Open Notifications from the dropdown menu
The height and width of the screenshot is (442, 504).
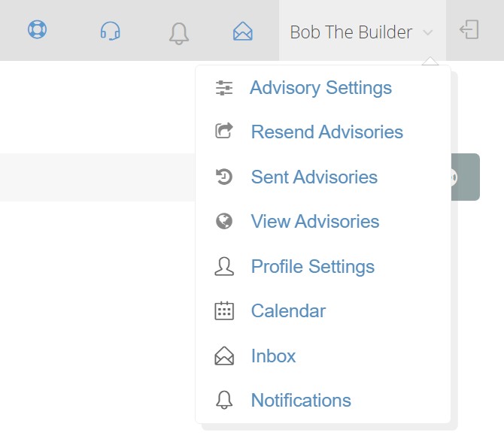(301, 400)
